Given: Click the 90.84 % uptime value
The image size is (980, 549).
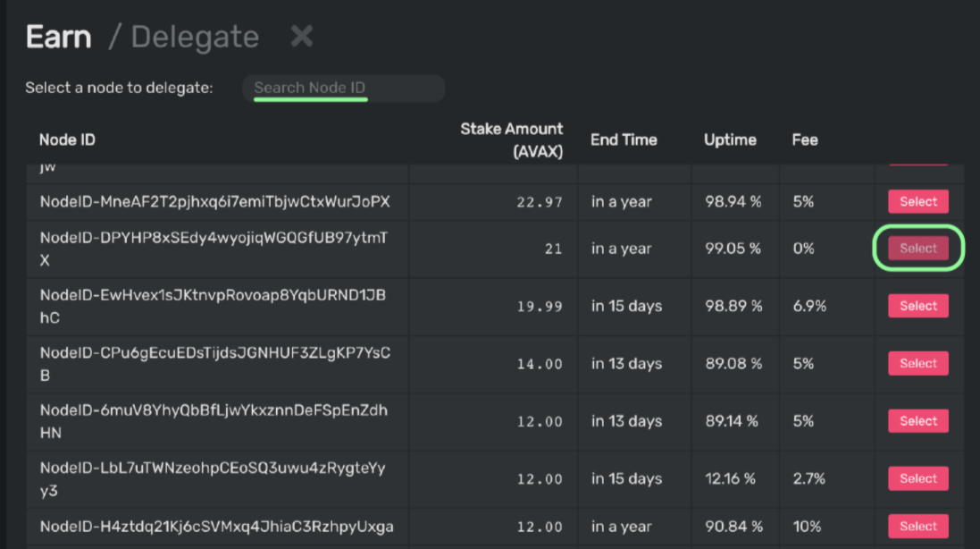Looking at the screenshot, I should click(733, 527).
